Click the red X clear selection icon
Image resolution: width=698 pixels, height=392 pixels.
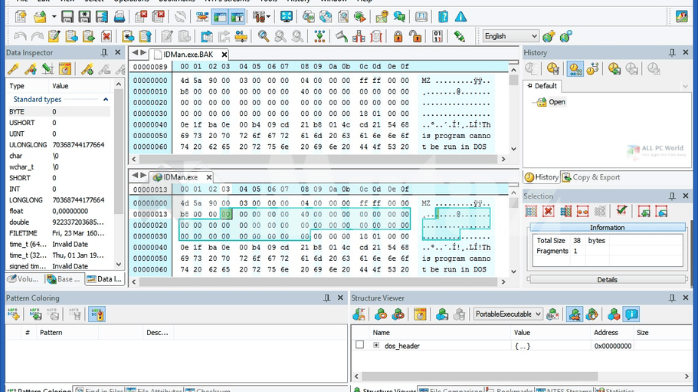(x=548, y=211)
